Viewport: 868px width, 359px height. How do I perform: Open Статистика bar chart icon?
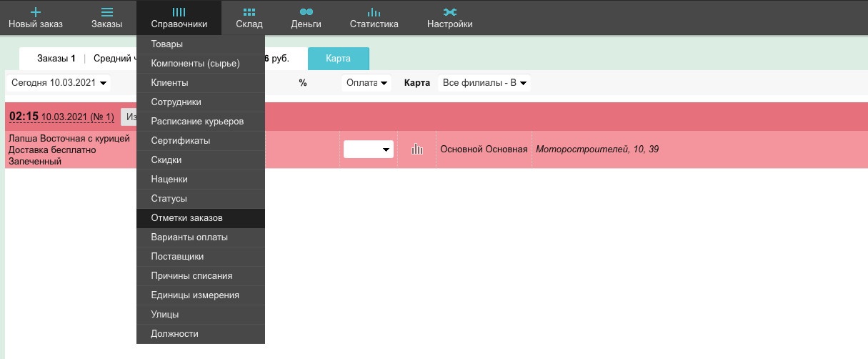coord(374,12)
